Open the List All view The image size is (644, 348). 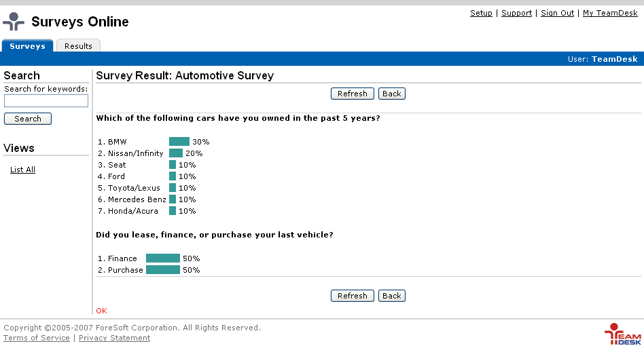tap(22, 170)
